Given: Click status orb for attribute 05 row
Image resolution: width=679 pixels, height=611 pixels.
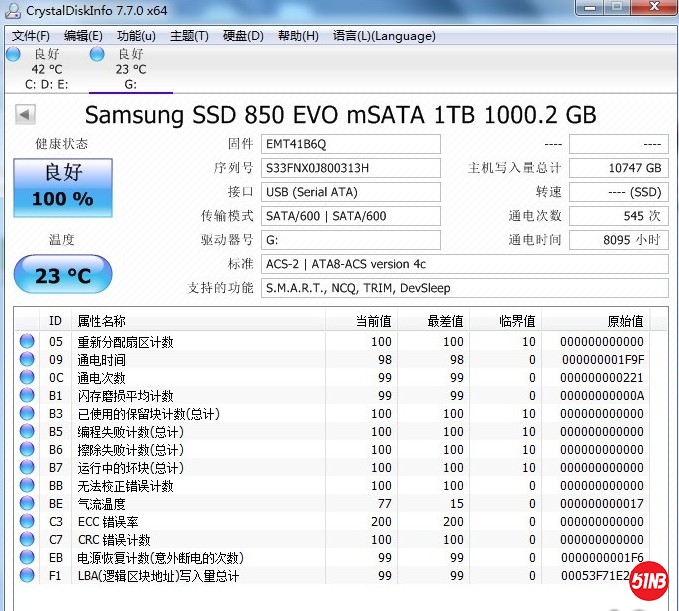Looking at the screenshot, I should click(x=27, y=342).
